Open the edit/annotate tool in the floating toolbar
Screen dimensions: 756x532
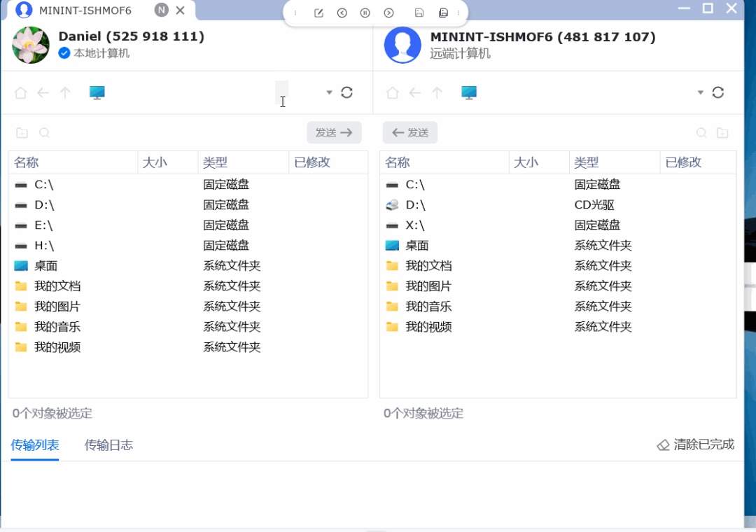pyautogui.click(x=319, y=13)
